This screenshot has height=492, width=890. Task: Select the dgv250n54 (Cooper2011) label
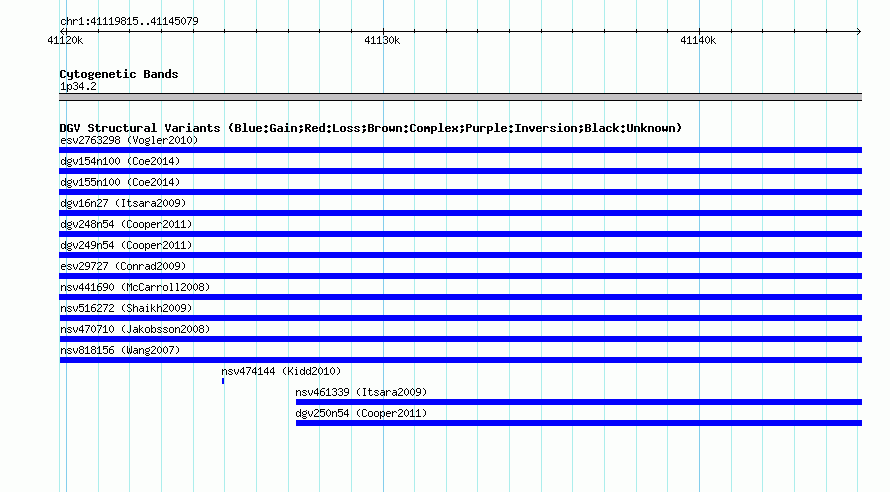pyautogui.click(x=361, y=413)
